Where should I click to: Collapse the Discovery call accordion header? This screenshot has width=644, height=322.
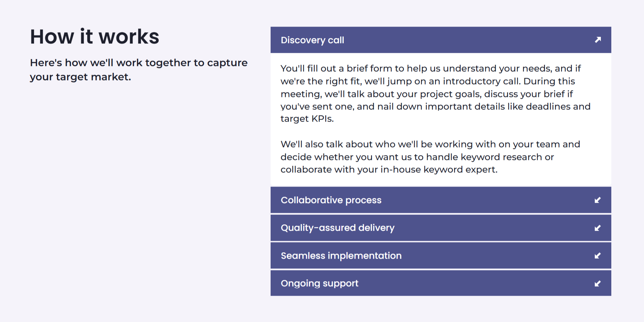(441, 40)
